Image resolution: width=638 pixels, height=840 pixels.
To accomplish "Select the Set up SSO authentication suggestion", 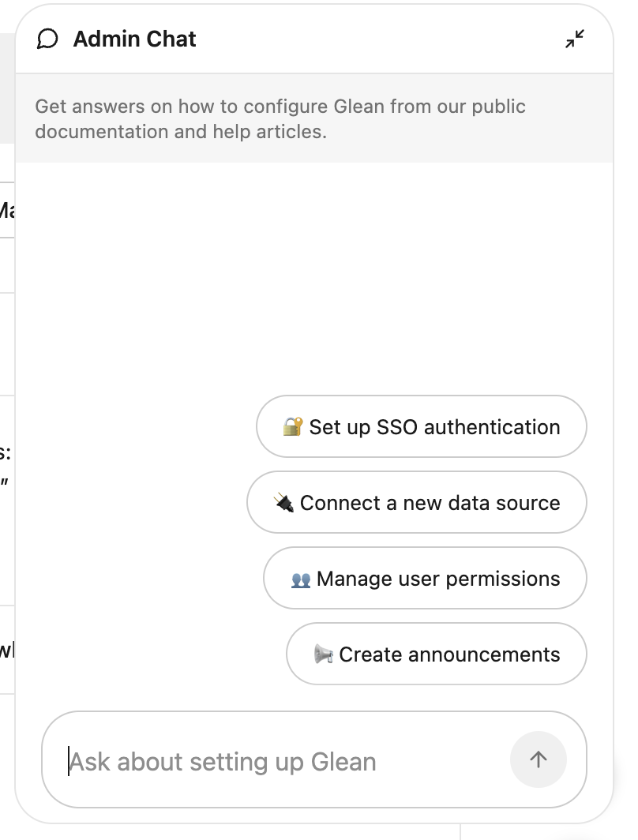I will (421, 426).
